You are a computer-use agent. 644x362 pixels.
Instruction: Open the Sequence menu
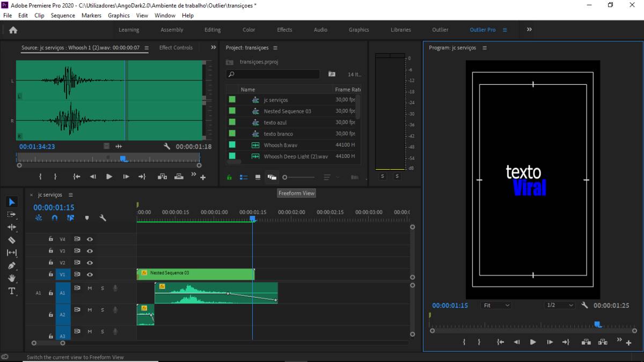point(63,16)
